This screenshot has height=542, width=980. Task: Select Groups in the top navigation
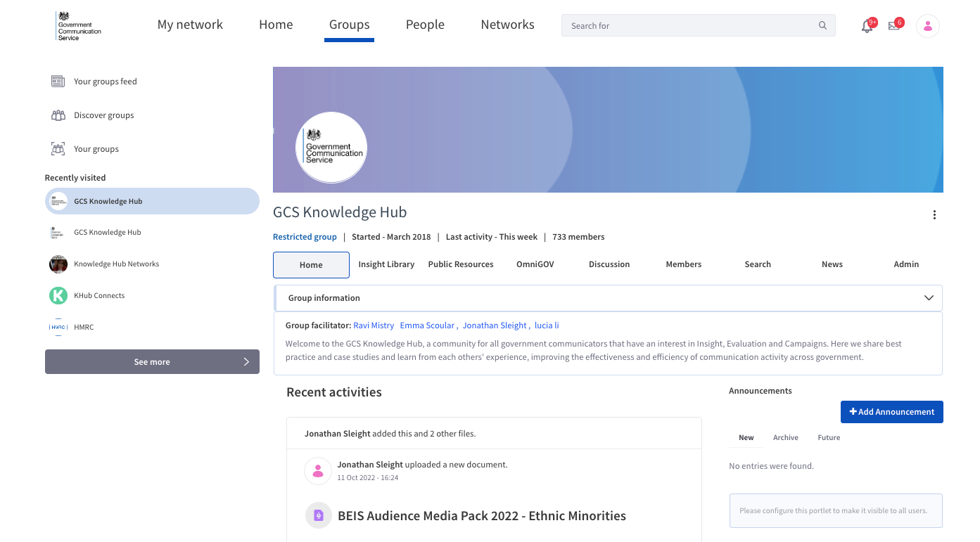(349, 24)
